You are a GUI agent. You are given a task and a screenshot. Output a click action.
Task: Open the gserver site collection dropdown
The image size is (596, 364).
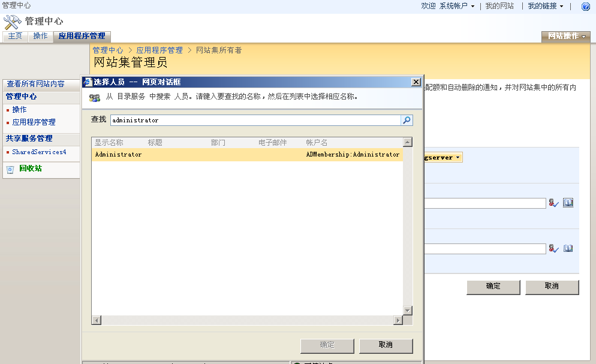[443, 157]
